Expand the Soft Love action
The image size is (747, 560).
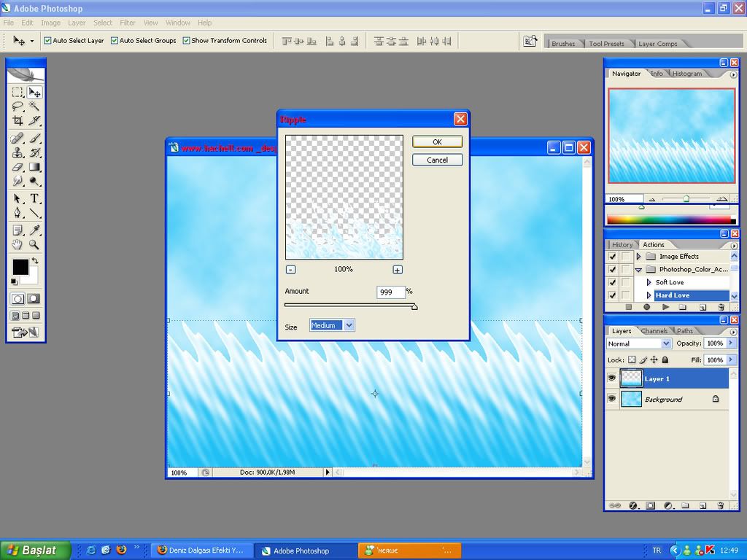[649, 282]
